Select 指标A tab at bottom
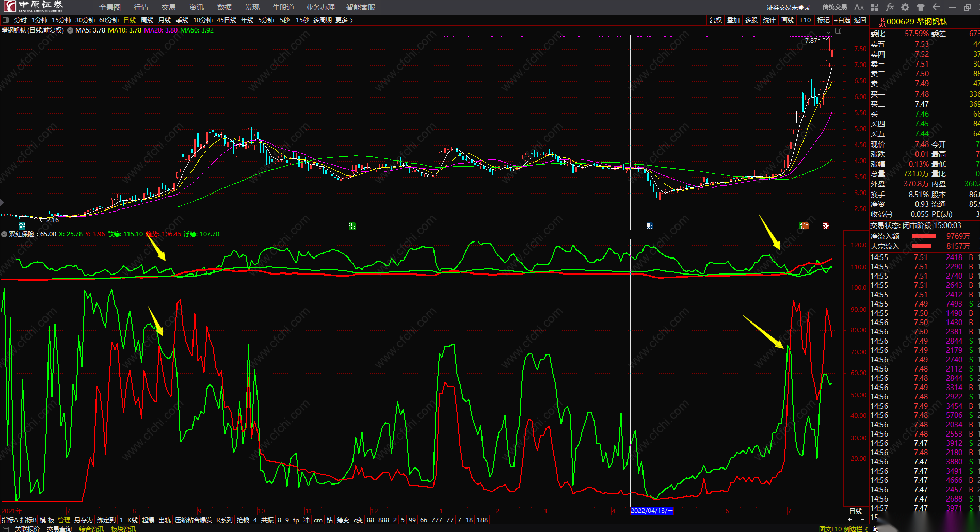Screen dimensions: 980x532 pyautogui.click(x=9, y=520)
